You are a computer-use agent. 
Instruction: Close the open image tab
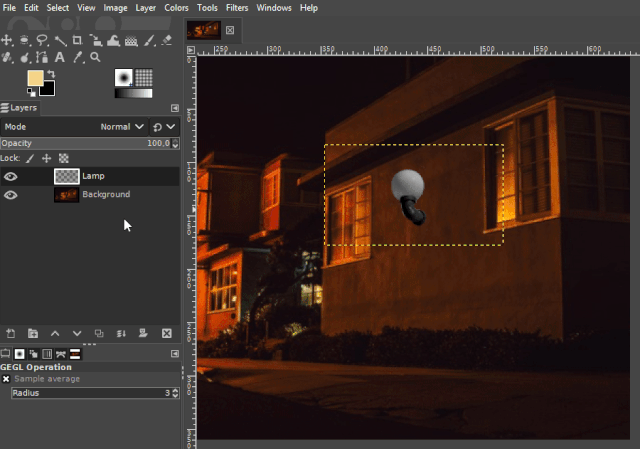tap(230, 30)
